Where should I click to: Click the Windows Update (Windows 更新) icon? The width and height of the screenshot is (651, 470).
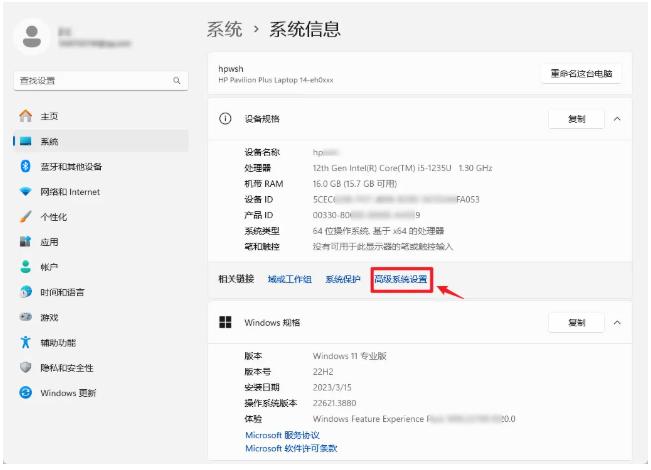coord(26,393)
